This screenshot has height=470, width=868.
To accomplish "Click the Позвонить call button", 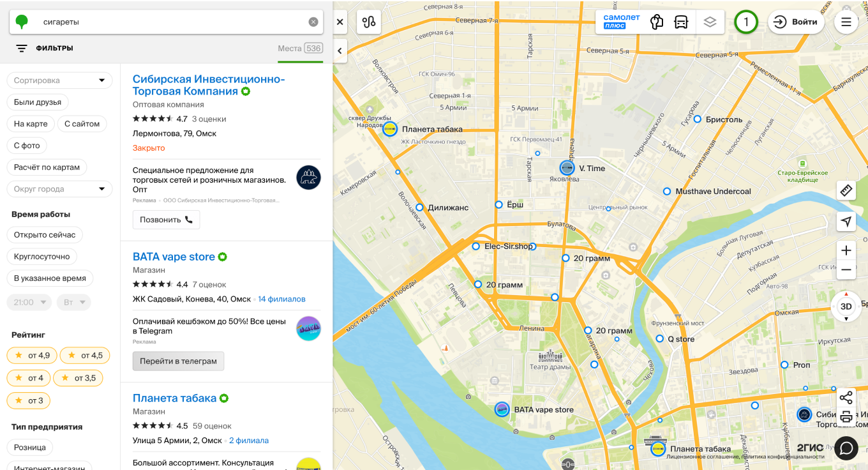I will [x=166, y=220].
